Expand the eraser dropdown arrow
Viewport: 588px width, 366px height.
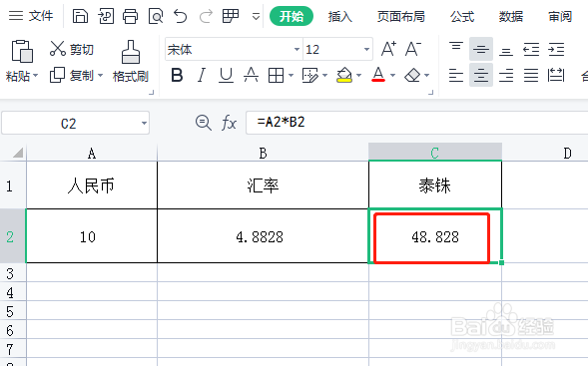click(426, 76)
